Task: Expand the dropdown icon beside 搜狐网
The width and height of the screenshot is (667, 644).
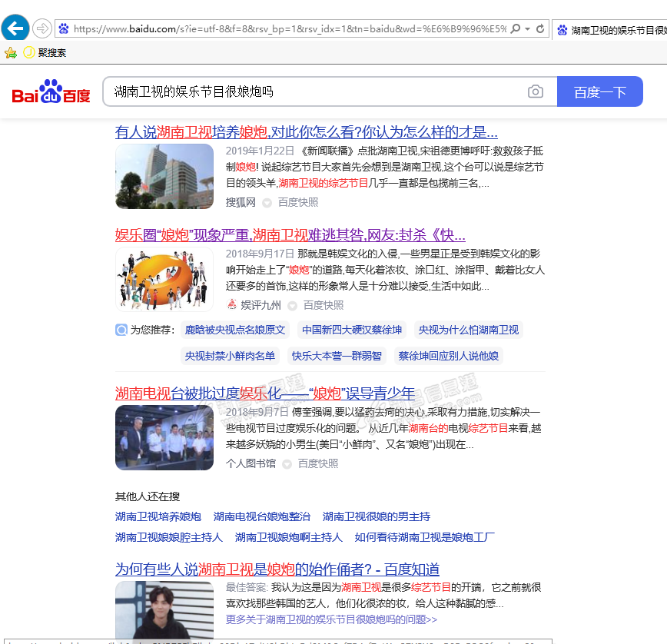Action: 267,203
